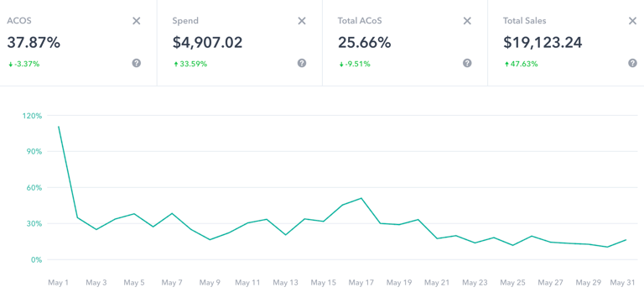Open help for ACOS metric
Screen dimensions: 644x303
137,63
